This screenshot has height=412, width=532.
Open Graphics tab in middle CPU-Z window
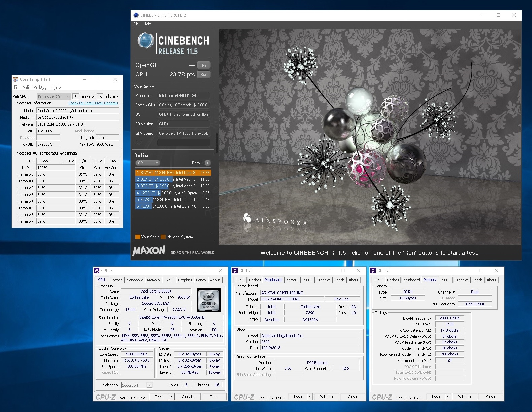click(x=324, y=280)
